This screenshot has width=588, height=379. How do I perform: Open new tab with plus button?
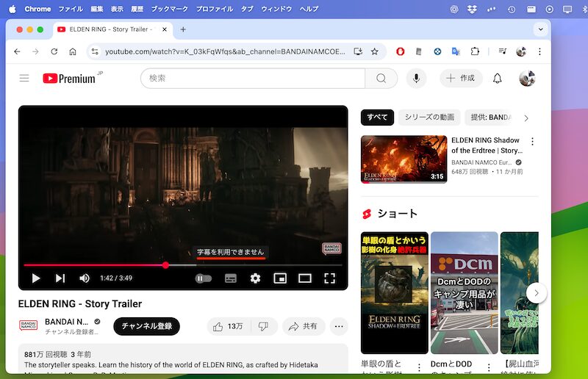tap(183, 29)
